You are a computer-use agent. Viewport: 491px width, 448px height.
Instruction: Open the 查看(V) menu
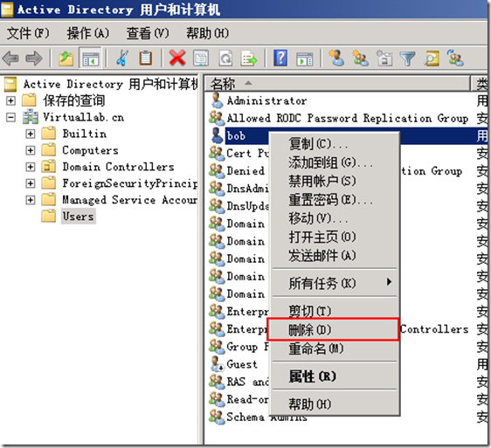point(148,33)
